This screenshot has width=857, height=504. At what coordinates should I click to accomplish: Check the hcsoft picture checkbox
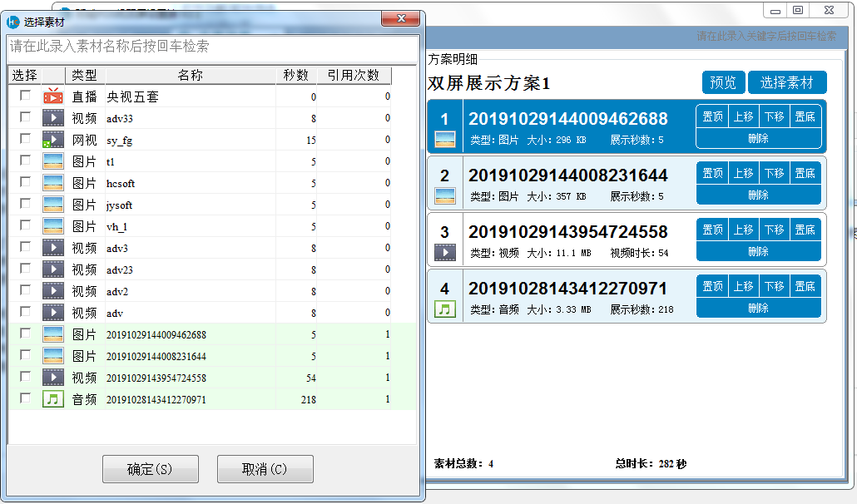(x=25, y=182)
